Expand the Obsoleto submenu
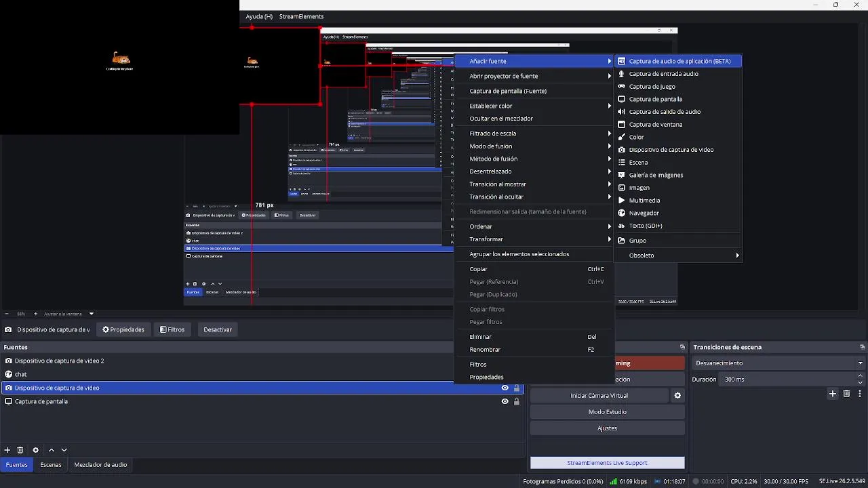This screenshot has width=868, height=488. coord(678,256)
